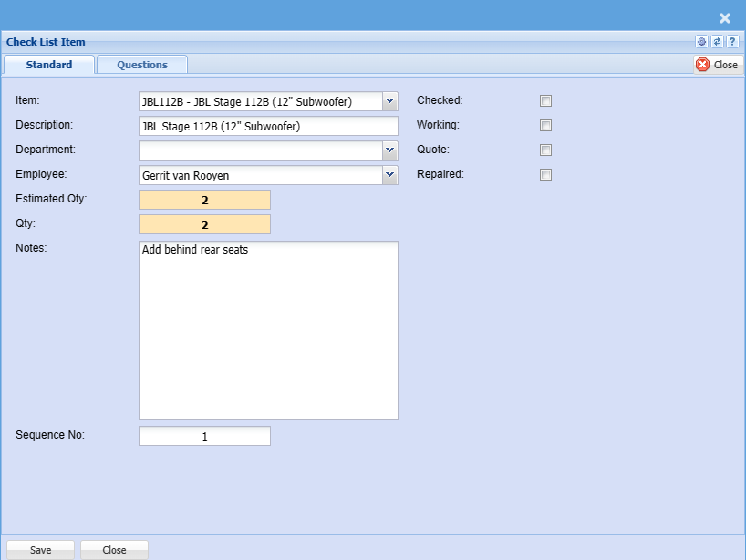Open the Department dropdown arrow
Screen dimensions: 746x560
click(x=390, y=150)
